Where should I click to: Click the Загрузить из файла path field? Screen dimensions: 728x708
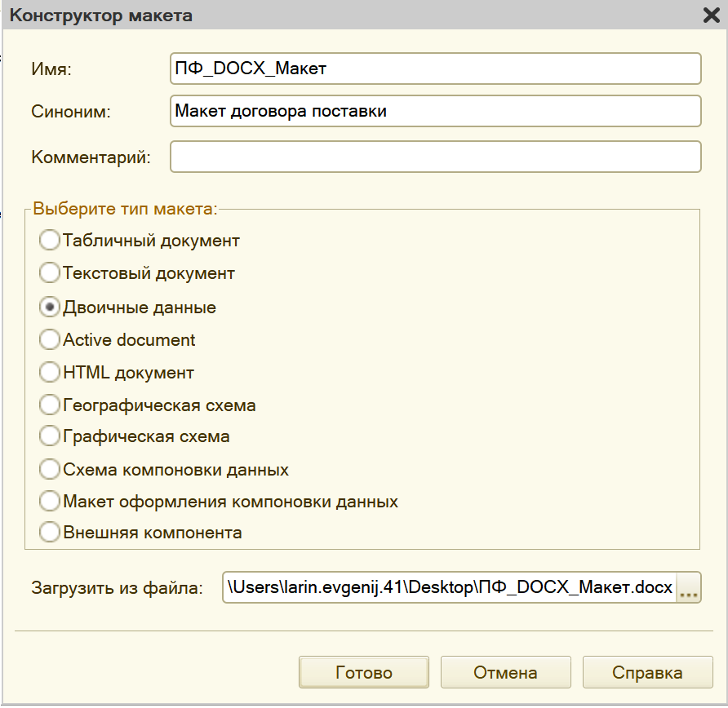pyautogui.click(x=450, y=587)
